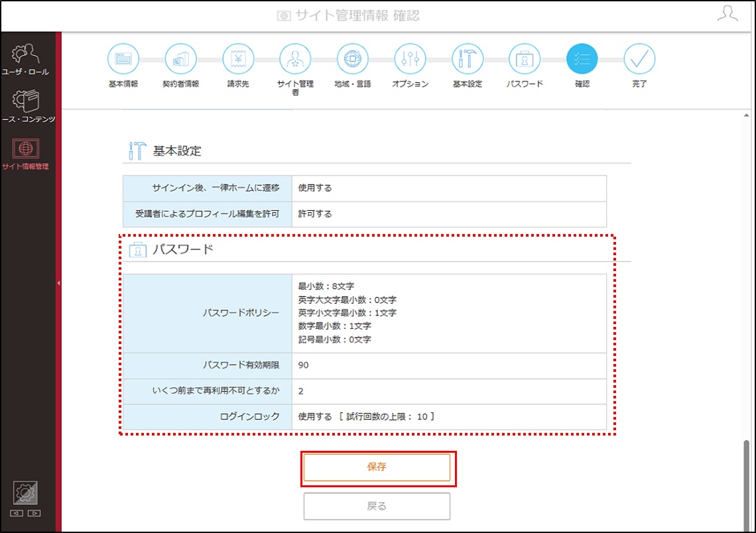Go to the 契約者情報 step icon
The image size is (756, 533).
tap(181, 59)
